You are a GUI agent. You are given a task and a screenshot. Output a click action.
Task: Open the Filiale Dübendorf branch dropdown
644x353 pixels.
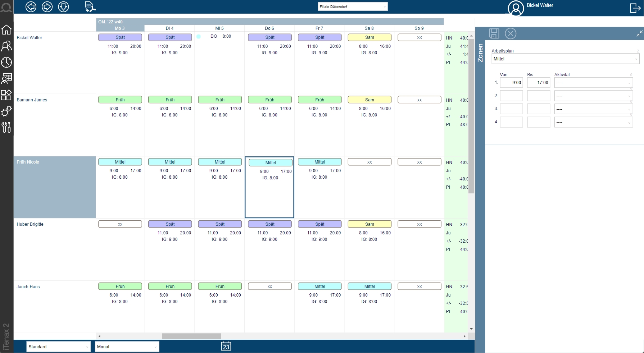tap(353, 6)
